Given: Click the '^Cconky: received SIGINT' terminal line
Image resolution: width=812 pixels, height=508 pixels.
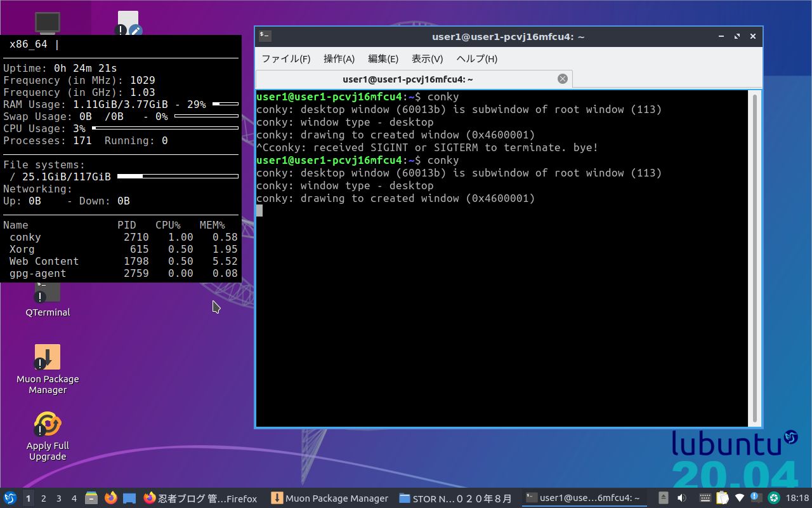Looking at the screenshot, I should pyautogui.click(x=428, y=147).
